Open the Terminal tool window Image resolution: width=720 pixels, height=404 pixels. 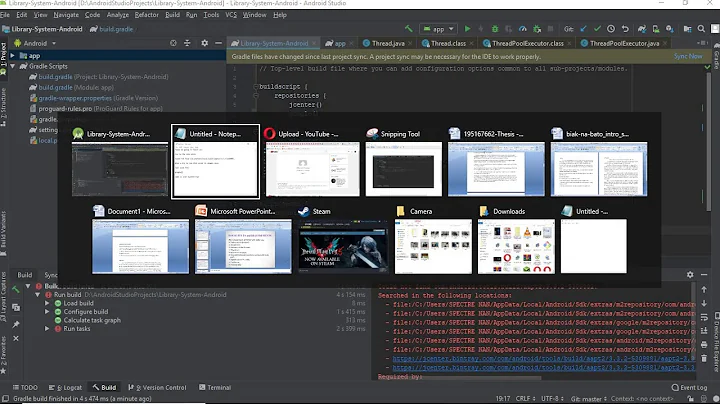click(217, 387)
